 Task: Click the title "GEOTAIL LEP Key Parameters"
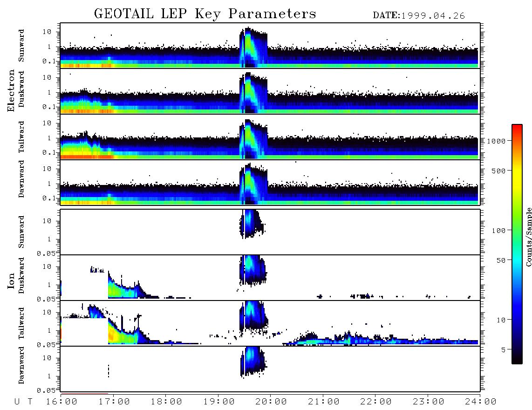(205, 14)
